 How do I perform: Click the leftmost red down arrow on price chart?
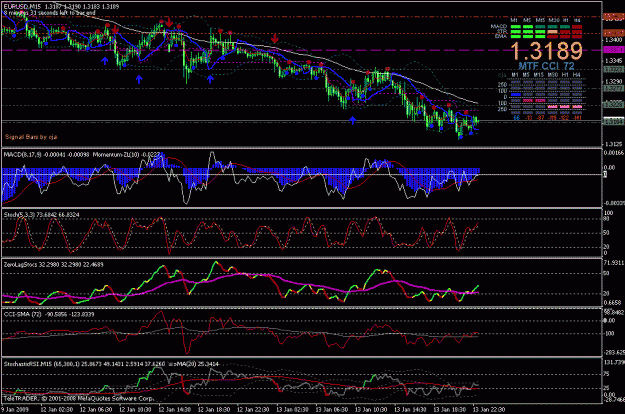coord(115,30)
